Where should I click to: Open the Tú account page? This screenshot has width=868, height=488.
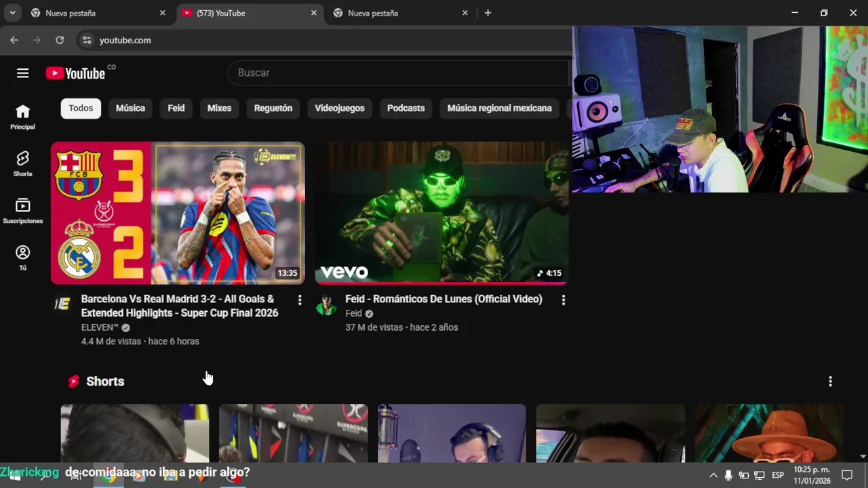(22, 258)
